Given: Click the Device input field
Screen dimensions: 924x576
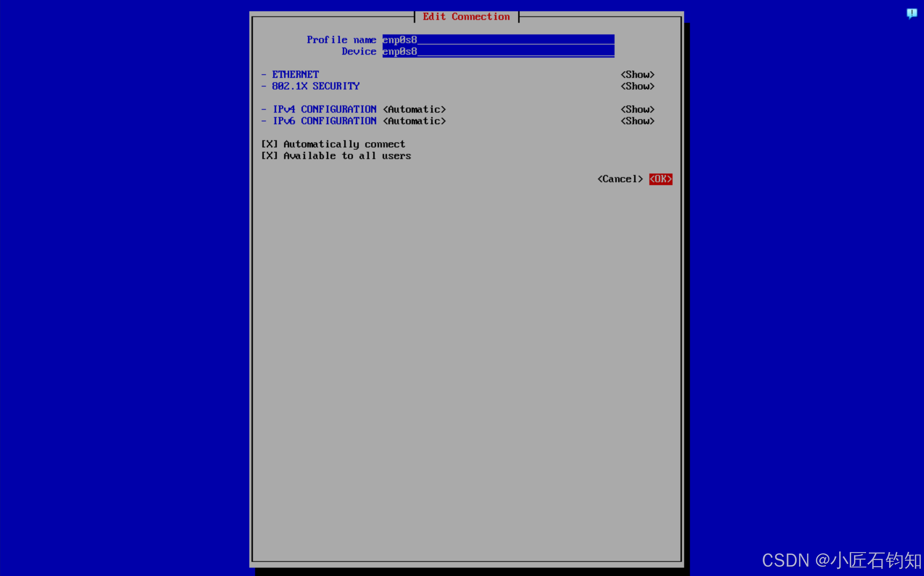Looking at the screenshot, I should click(x=498, y=51).
